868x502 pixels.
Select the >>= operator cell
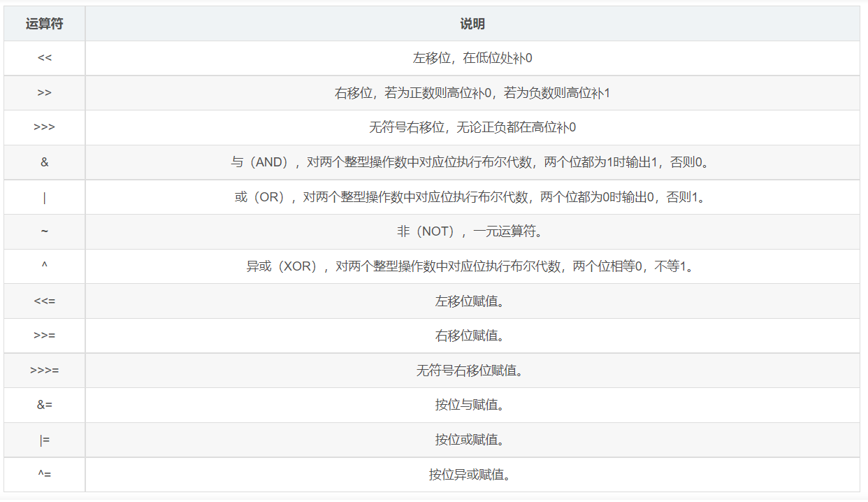pyautogui.click(x=45, y=336)
